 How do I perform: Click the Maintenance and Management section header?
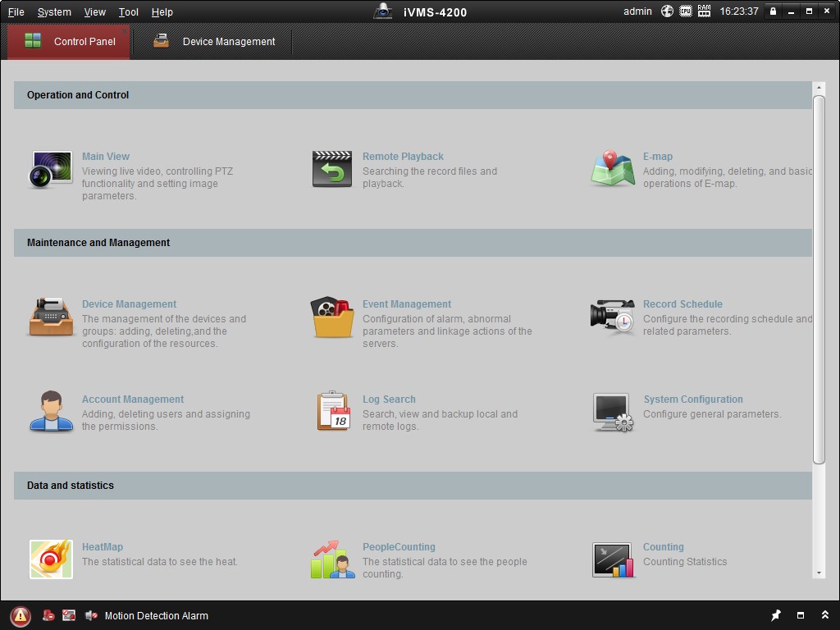coord(413,243)
